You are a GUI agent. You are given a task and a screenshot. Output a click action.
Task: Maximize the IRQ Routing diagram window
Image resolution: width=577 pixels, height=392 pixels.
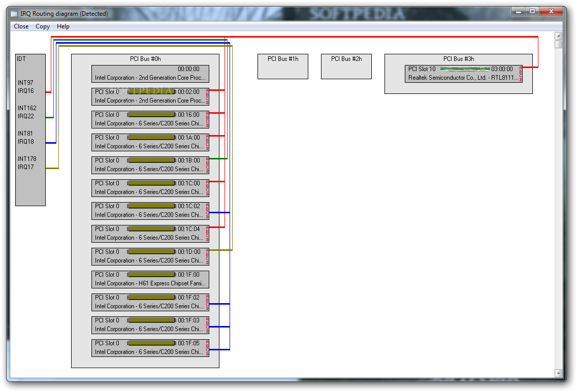click(x=532, y=11)
